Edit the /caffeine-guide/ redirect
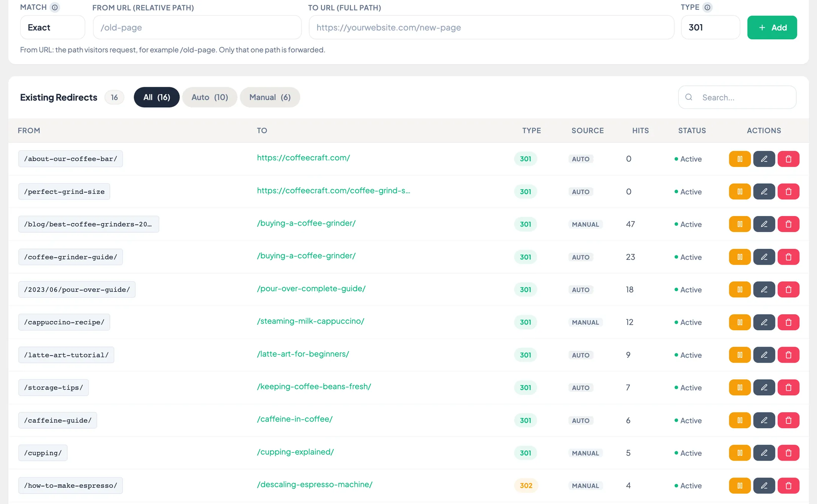817x504 pixels. coord(764,420)
